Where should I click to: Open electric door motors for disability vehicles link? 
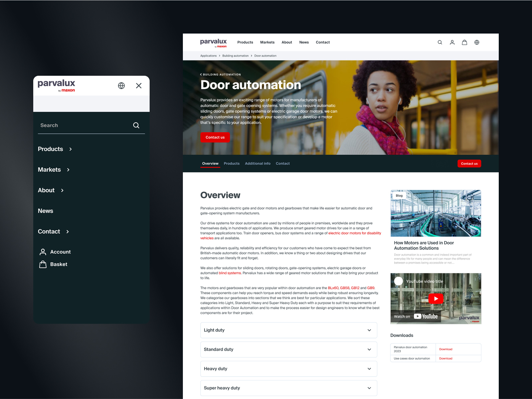coord(354,233)
